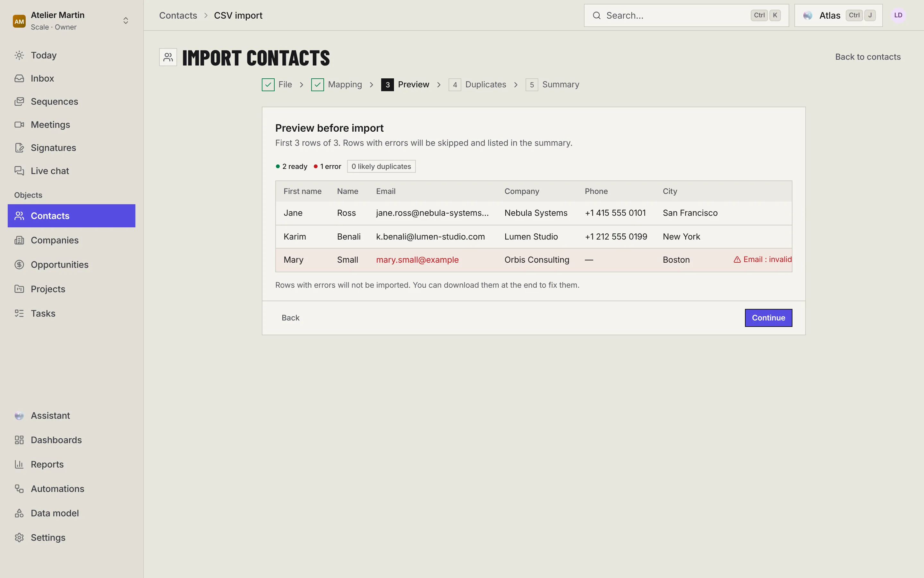Click the Dashboards grid icon

pos(19,440)
